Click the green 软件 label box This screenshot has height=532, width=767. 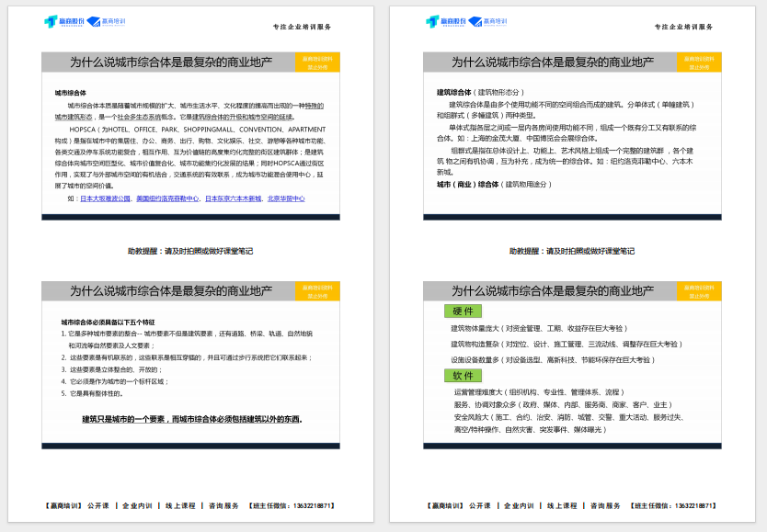coord(463,376)
